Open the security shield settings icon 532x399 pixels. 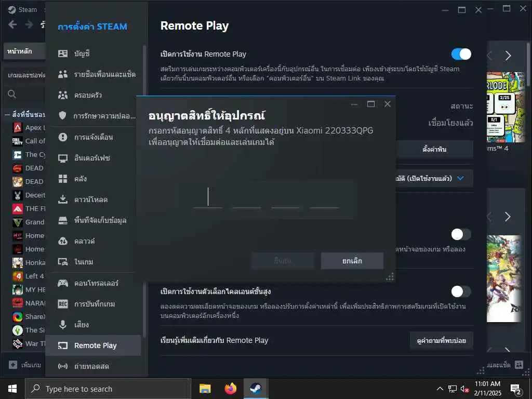pos(63,116)
